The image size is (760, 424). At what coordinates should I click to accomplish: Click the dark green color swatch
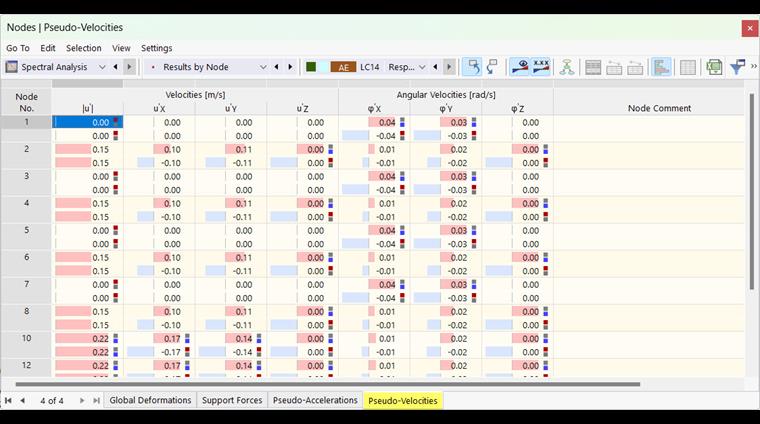311,67
